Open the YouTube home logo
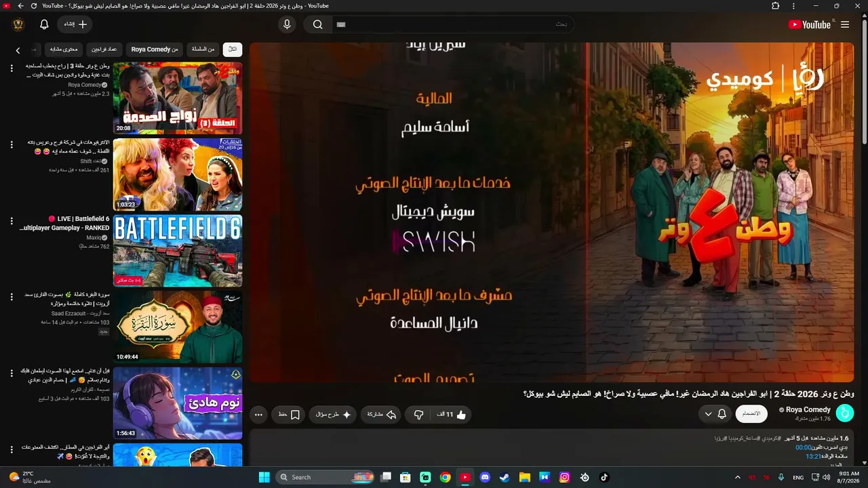This screenshot has height=488, width=868. click(810, 24)
